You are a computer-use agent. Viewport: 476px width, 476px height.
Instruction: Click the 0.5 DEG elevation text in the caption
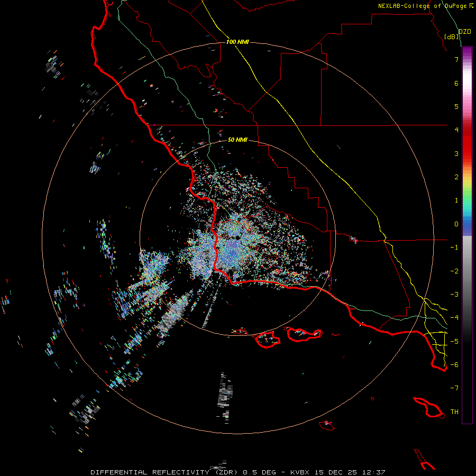coord(259,472)
